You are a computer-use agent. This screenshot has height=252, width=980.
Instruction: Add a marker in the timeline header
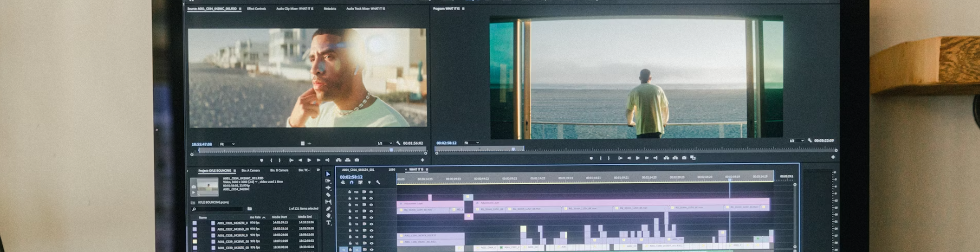[369, 183]
